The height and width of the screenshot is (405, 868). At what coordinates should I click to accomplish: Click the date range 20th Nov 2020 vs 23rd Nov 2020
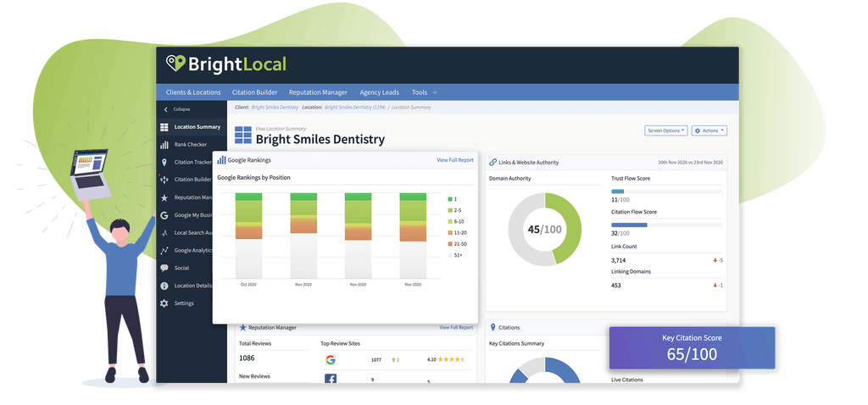(x=690, y=163)
